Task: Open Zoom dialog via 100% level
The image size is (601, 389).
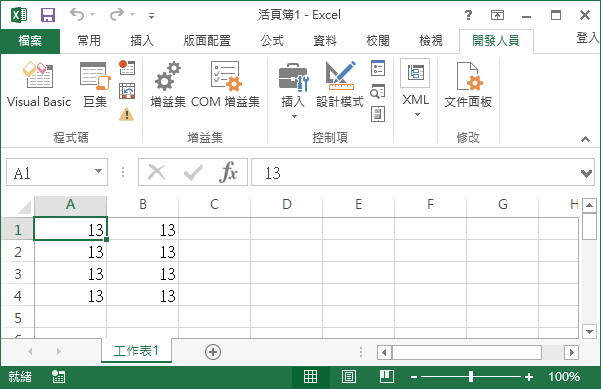Action: [563, 377]
